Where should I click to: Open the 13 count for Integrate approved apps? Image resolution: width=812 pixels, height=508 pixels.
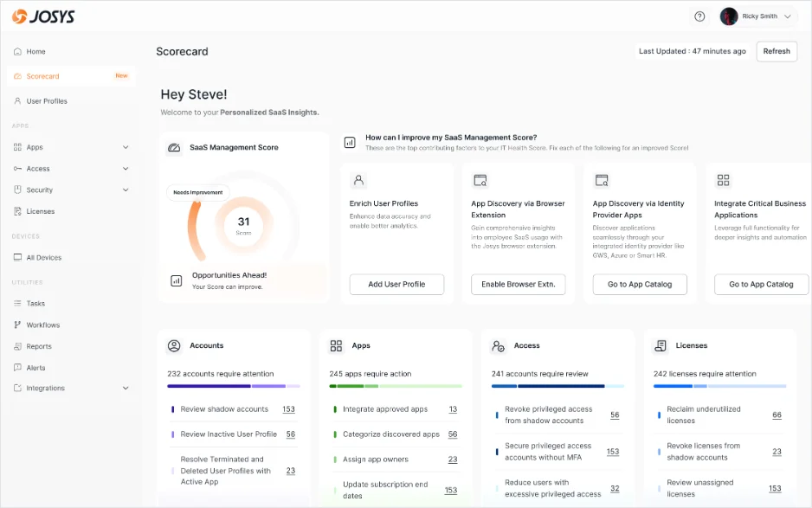point(453,409)
